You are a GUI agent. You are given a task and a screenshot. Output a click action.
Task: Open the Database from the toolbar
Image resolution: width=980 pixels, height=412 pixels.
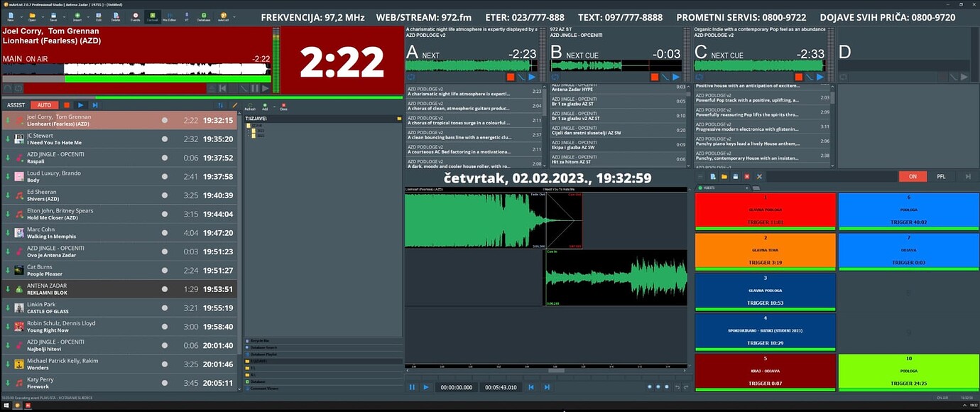click(204, 16)
